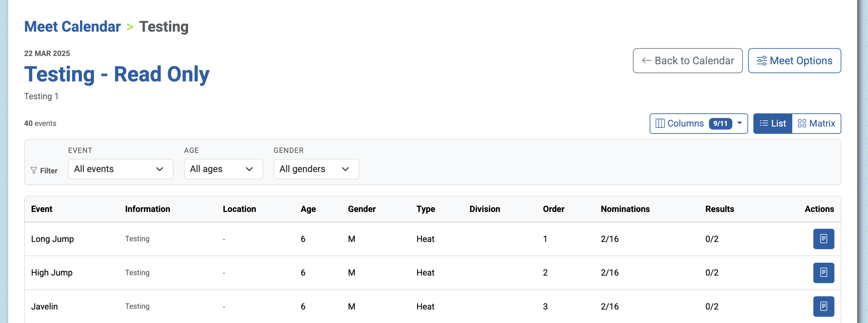Click the Actions column header
The width and height of the screenshot is (868, 323).
click(x=819, y=209)
